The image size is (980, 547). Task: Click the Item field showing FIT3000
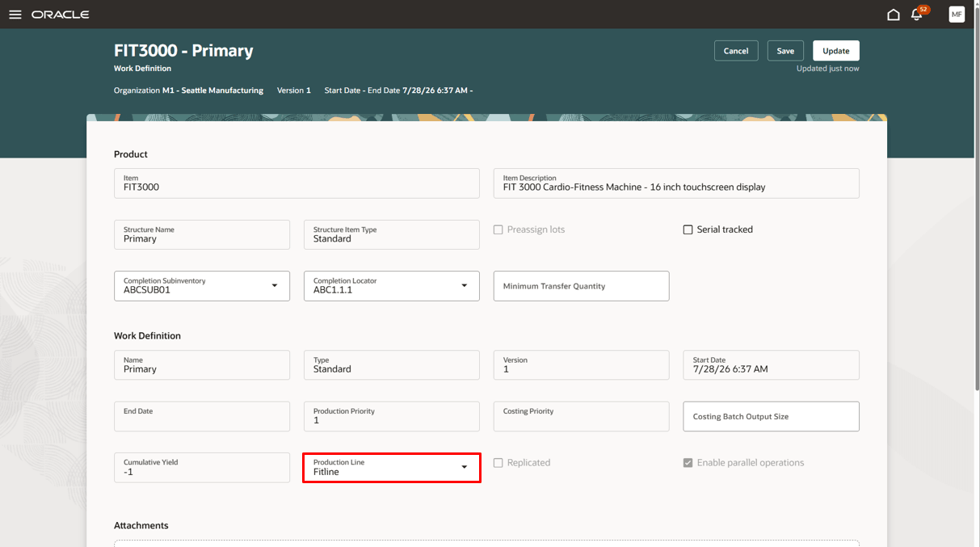[297, 183]
